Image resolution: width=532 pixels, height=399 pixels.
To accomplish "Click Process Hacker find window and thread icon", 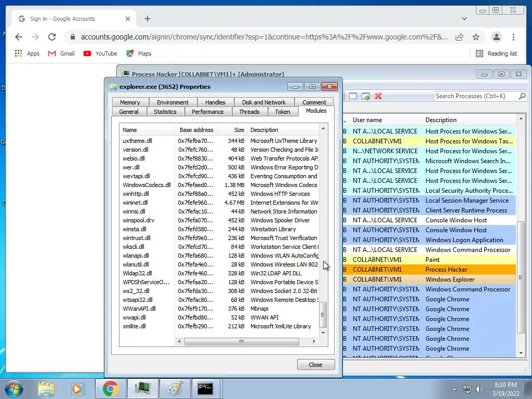I will [x=365, y=96].
